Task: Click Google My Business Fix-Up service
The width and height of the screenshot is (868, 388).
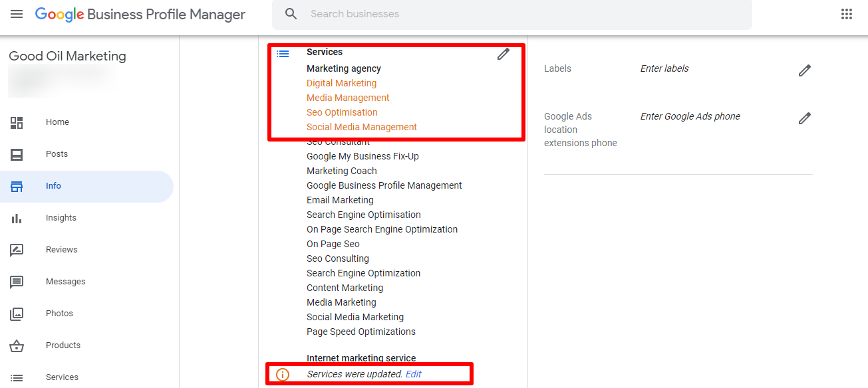Action: pos(362,156)
